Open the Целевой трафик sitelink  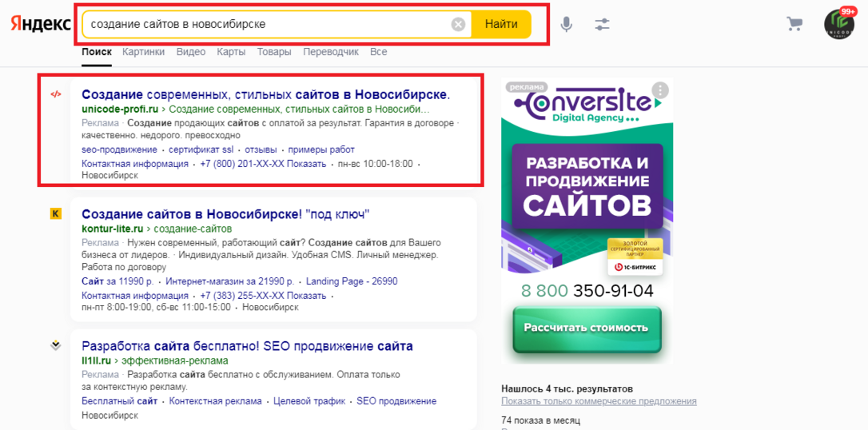coord(309,401)
